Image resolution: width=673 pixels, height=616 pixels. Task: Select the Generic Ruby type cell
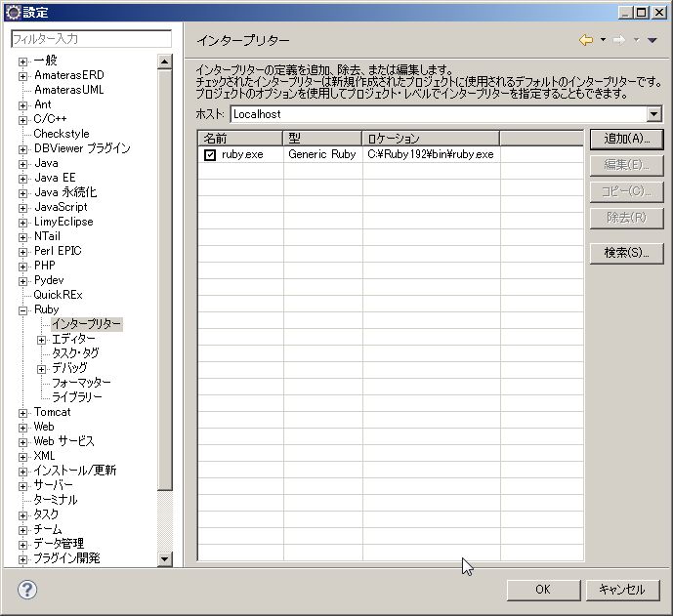(x=322, y=154)
